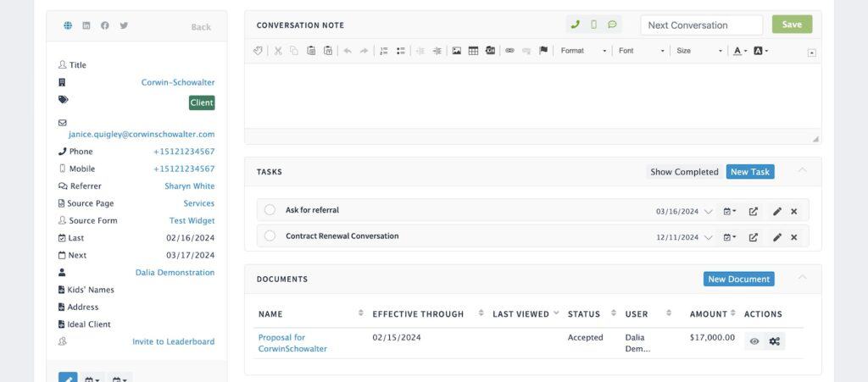Viewport: 868px width, 382px height.
Task: Sort documents by Last Viewed
Action: 556,313
